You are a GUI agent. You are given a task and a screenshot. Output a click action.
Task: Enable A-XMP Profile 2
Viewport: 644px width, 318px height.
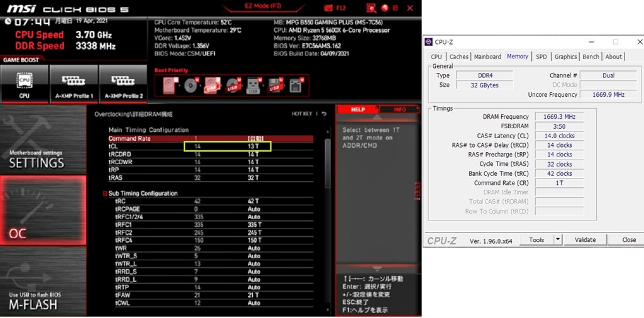pyautogui.click(x=124, y=84)
